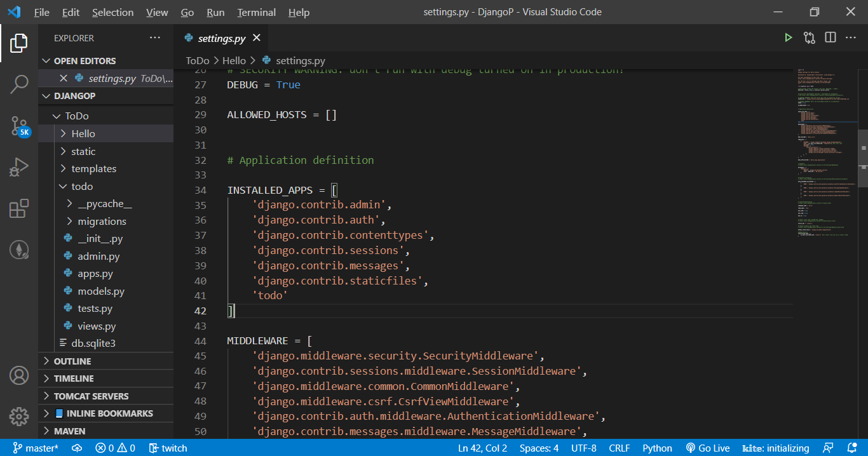Change encoding via UTF-8

pyautogui.click(x=584, y=448)
